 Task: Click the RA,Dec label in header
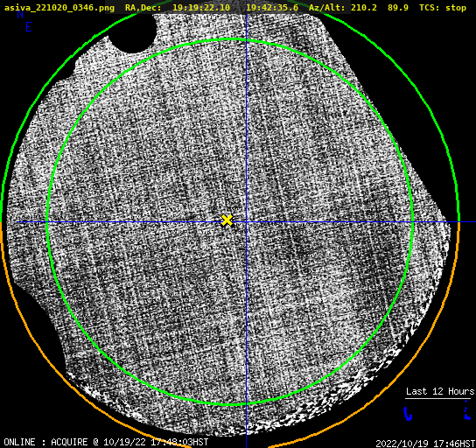(x=143, y=8)
